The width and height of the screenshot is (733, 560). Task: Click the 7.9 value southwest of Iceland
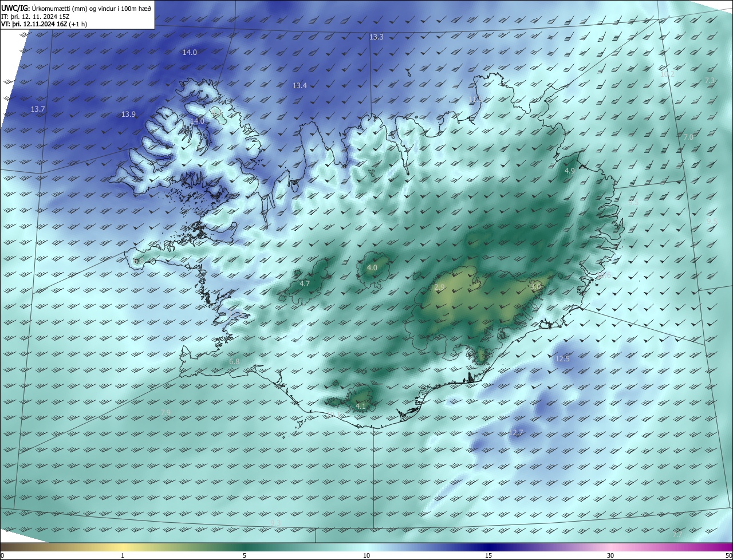tap(165, 412)
